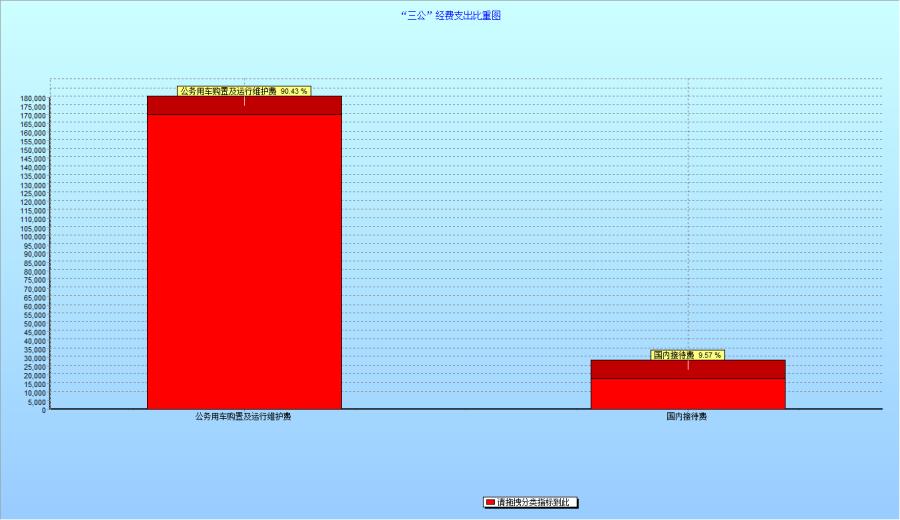Select the legend text next to the red swatch
This screenshot has width=900, height=520.
[x=535, y=502]
